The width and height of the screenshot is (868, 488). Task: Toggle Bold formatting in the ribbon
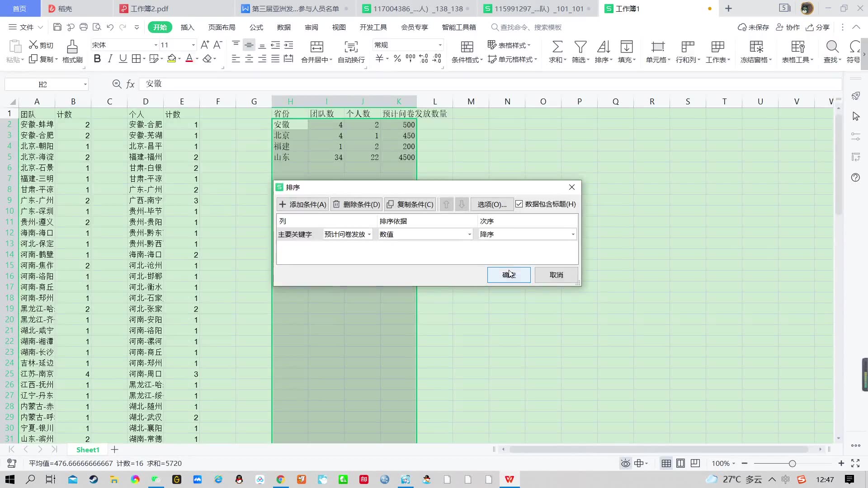pos(97,59)
